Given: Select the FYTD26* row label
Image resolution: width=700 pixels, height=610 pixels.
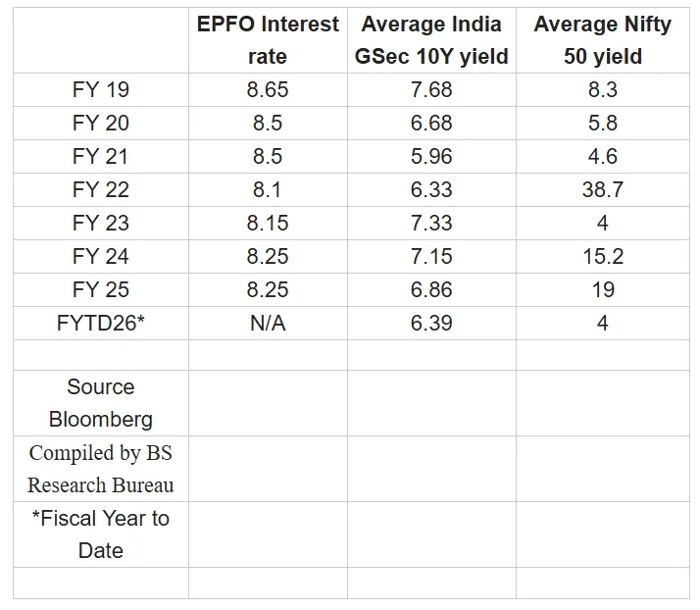Looking at the screenshot, I should tap(100, 324).
